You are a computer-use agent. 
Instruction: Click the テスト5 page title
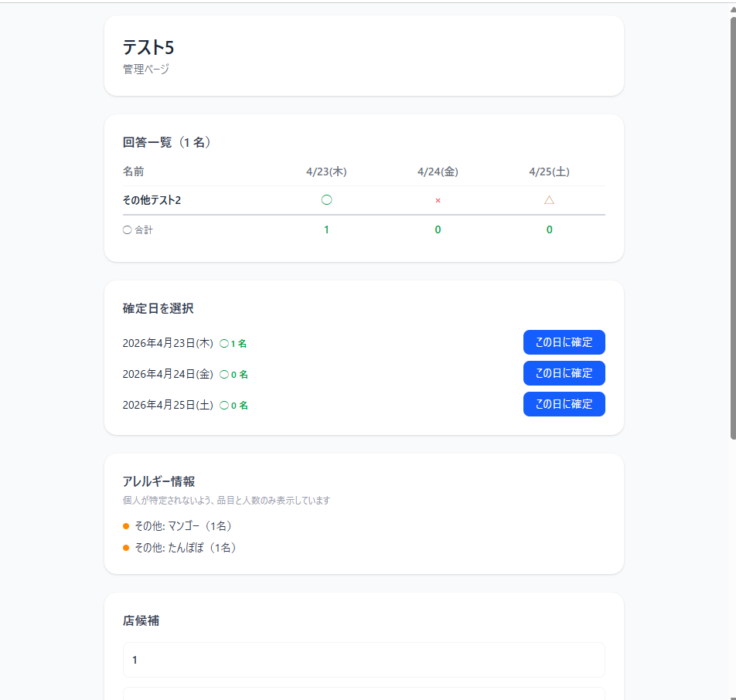point(148,47)
